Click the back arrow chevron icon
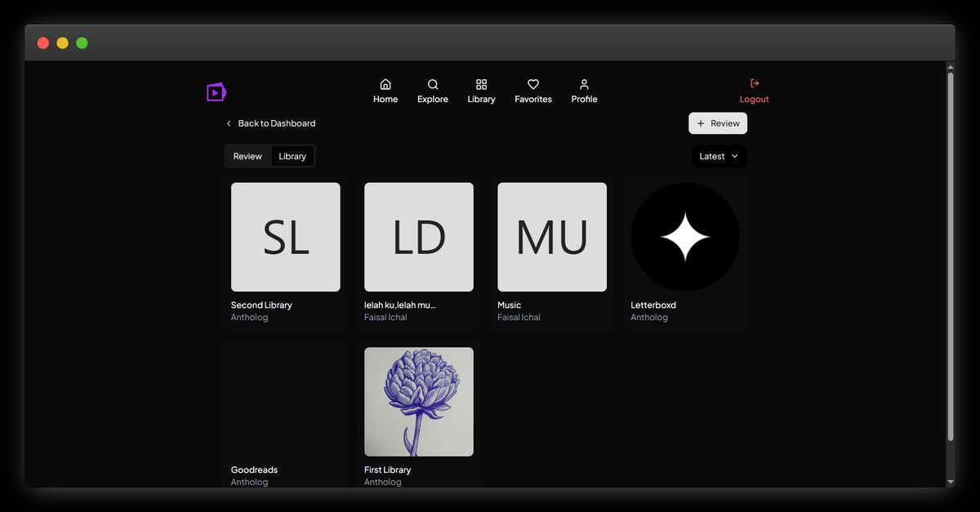This screenshot has width=980, height=512. click(229, 123)
